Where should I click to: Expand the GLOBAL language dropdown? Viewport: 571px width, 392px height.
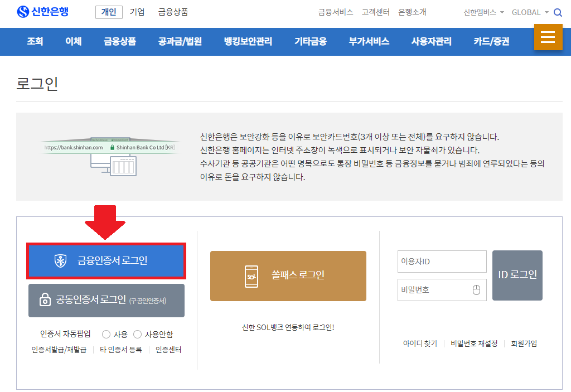[x=530, y=12]
